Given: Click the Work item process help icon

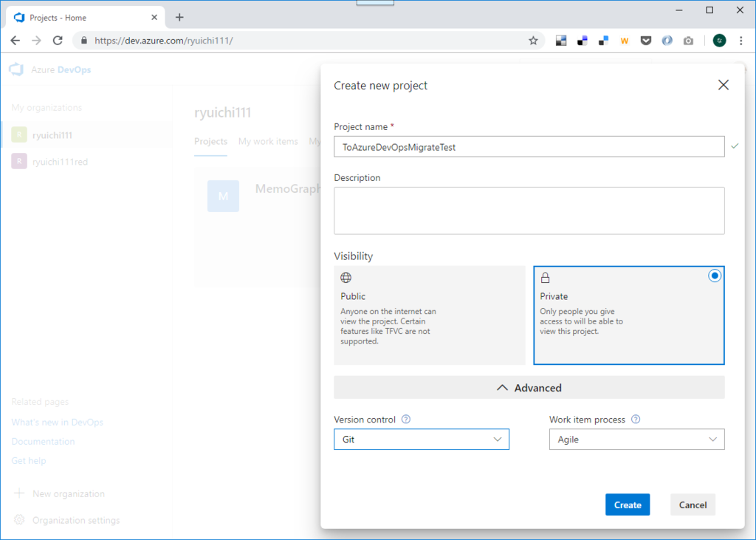Looking at the screenshot, I should point(636,419).
